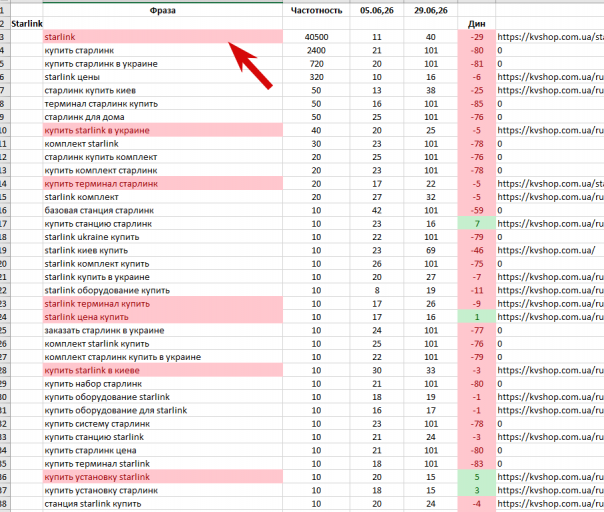Select cell 'станция starlink купить'
The height and width of the screenshot is (512, 604).
(163, 504)
